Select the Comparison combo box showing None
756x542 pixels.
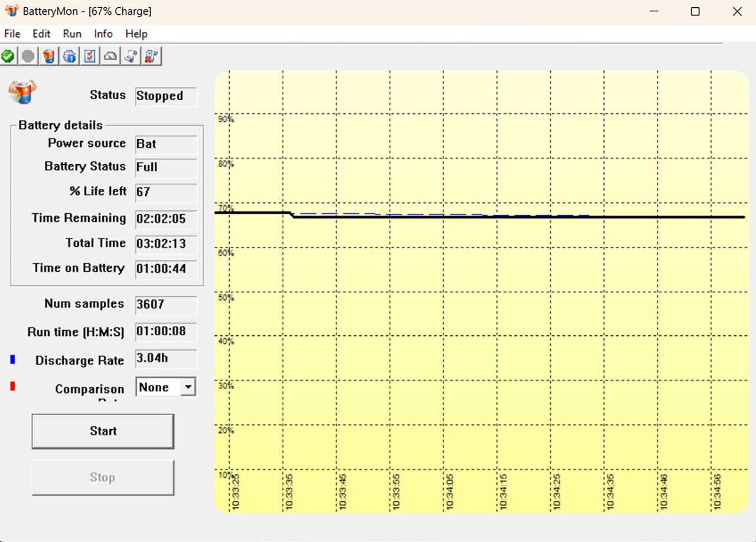[x=158, y=388]
